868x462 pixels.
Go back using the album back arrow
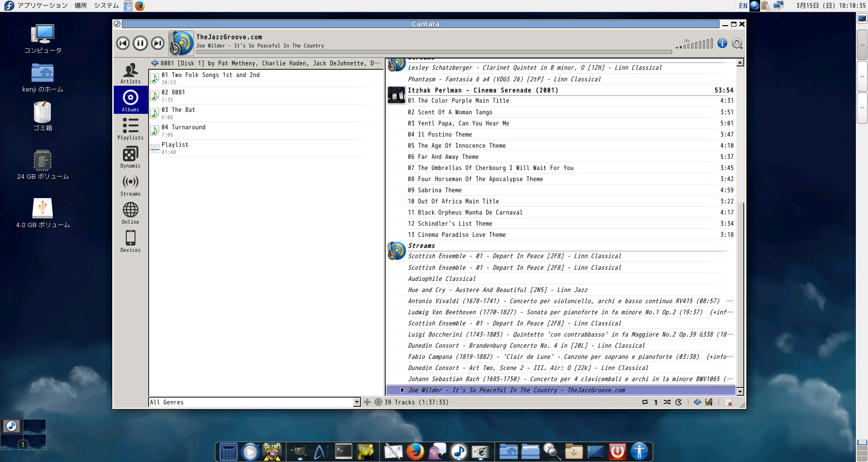tap(154, 62)
